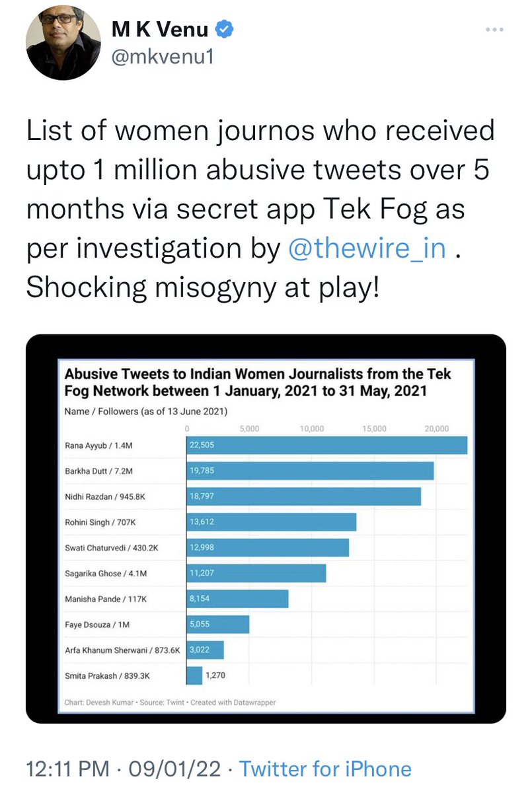
Task: Open the Twitter for iPhone source link
Action: (325, 769)
